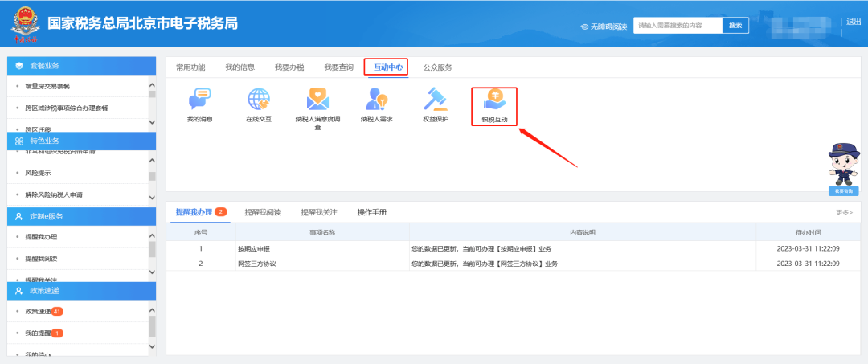Switch to the 我要办税 tab

click(289, 67)
